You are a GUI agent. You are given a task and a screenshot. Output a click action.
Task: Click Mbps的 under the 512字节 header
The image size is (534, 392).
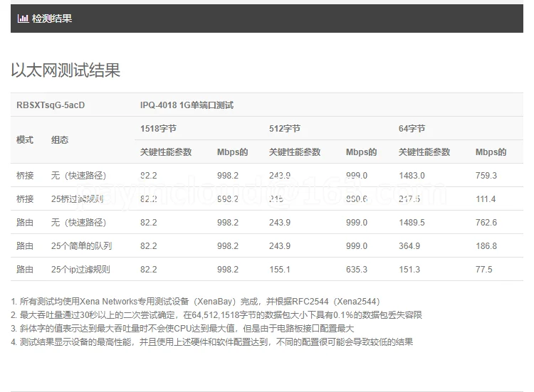(361, 152)
